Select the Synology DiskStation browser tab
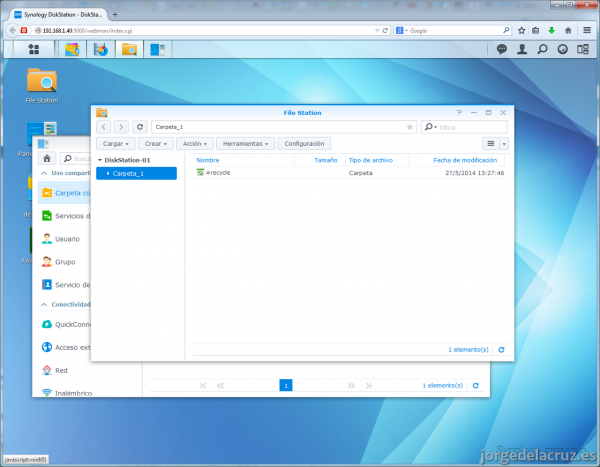 (58, 15)
